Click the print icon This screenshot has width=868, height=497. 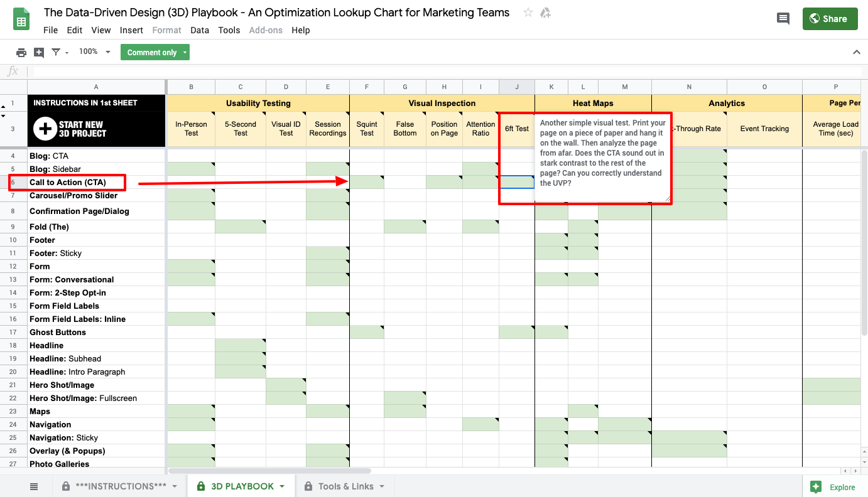(21, 52)
